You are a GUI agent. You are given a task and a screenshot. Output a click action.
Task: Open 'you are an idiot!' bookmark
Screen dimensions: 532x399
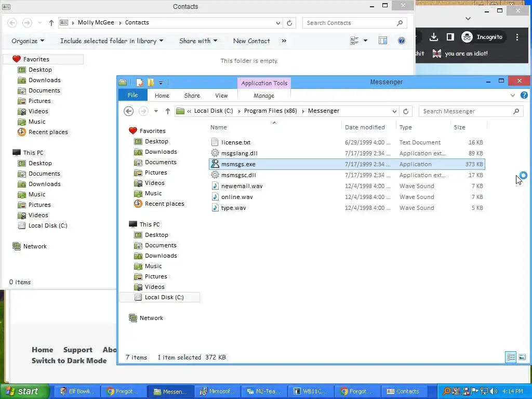click(x=460, y=54)
